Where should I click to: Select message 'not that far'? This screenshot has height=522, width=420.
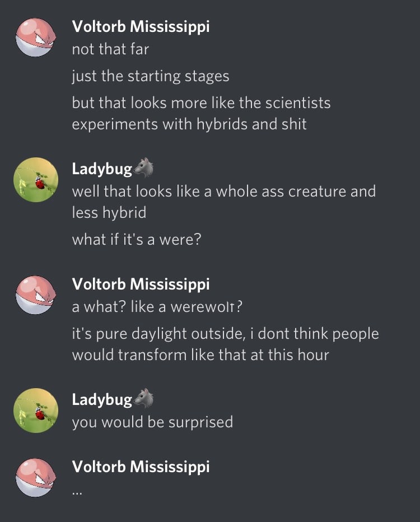[110, 49]
